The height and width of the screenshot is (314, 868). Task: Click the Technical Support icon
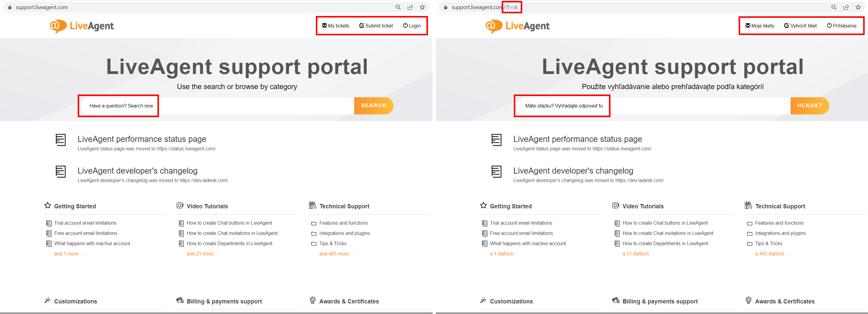[313, 205]
